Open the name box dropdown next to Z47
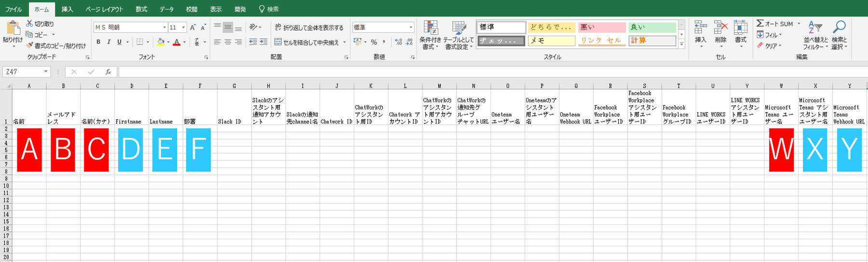The width and height of the screenshot is (868, 262). point(46,72)
